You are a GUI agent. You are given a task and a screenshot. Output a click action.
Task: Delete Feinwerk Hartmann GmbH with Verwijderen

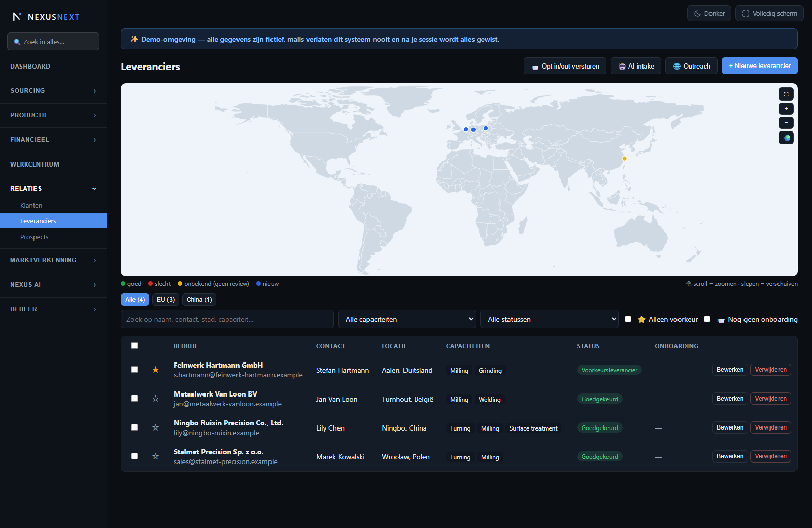point(770,370)
